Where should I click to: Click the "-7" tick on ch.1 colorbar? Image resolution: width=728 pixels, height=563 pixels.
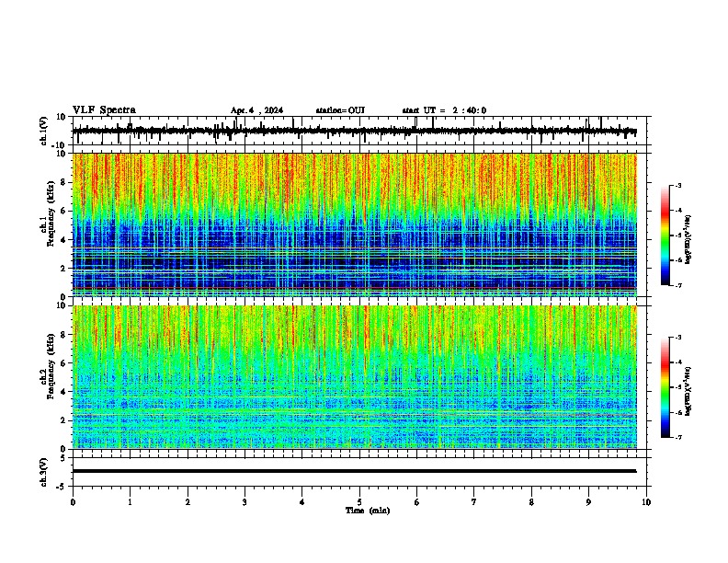coord(678,285)
